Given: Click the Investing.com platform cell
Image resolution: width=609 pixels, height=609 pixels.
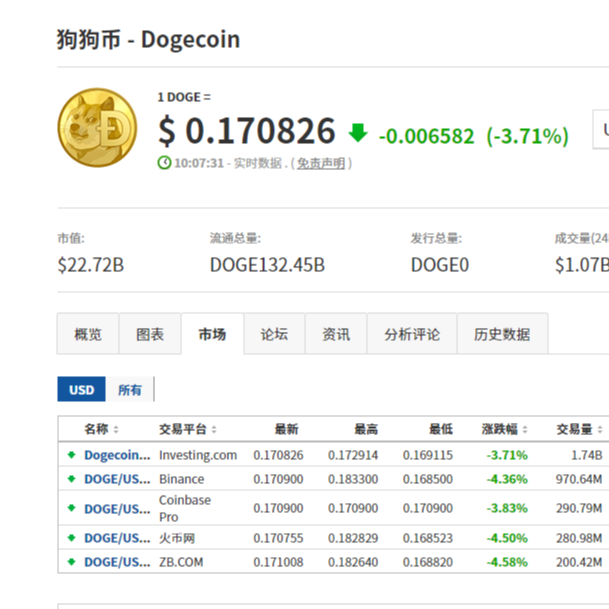Looking at the screenshot, I should click(x=198, y=455).
